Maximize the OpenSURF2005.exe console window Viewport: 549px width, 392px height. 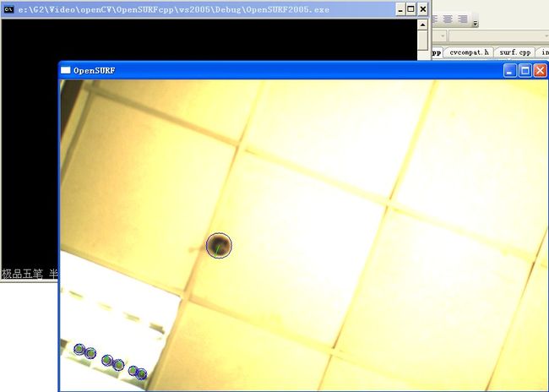tap(411, 9)
